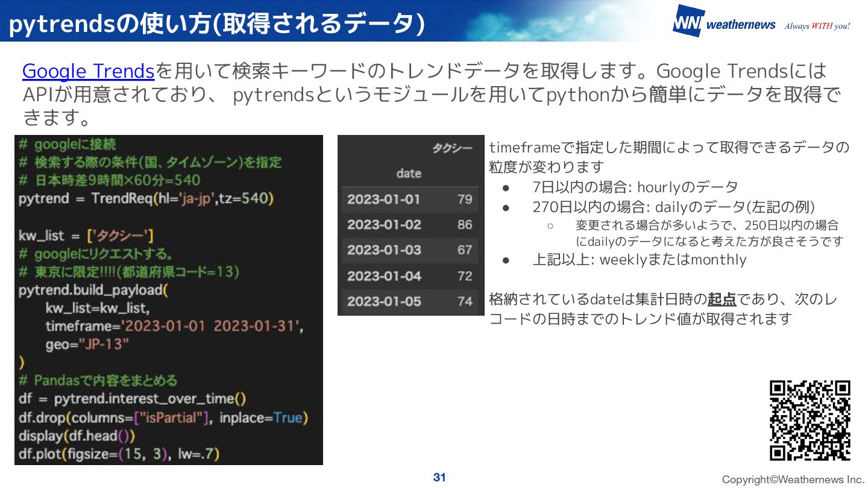The height and width of the screenshot is (488, 868).
Task: Click the code line 'kw_list=kw_list,'
Action: coord(97,308)
